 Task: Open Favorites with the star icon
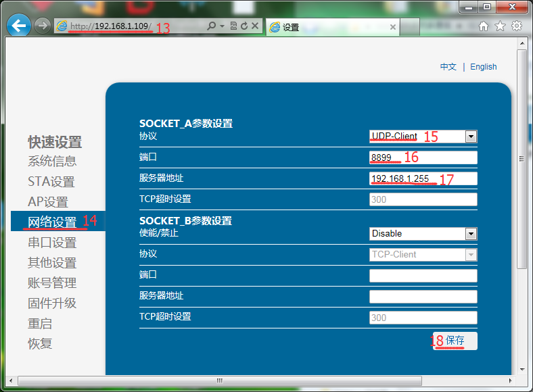pyautogui.click(x=500, y=26)
